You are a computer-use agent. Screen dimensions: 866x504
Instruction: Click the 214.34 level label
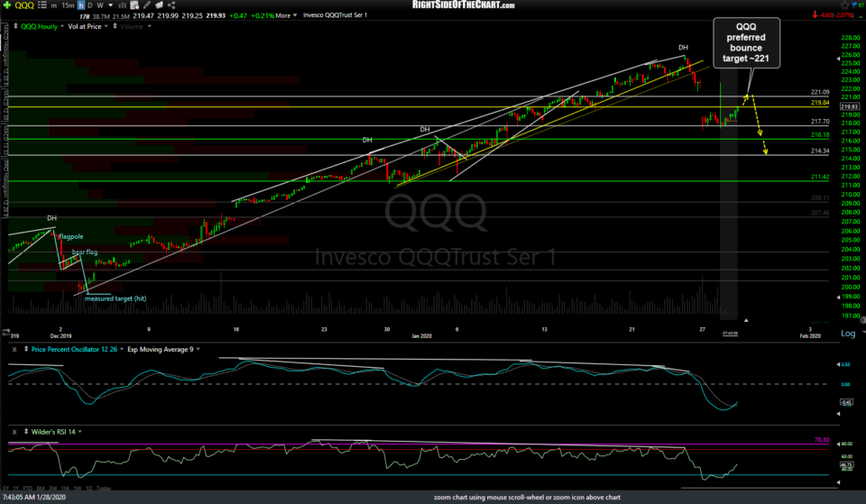coord(820,151)
